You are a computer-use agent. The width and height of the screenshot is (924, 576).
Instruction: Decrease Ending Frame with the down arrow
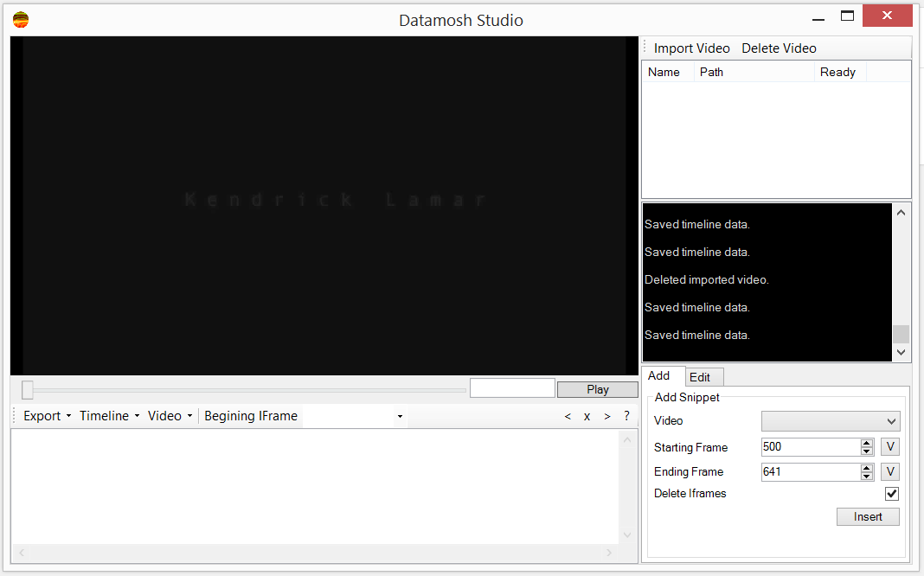866,476
